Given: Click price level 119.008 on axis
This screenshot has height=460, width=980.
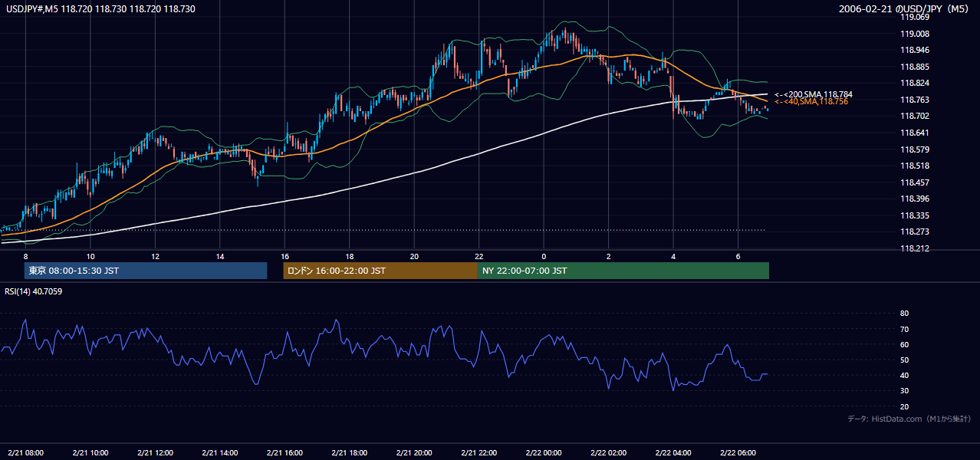Looking at the screenshot, I should click(915, 34).
